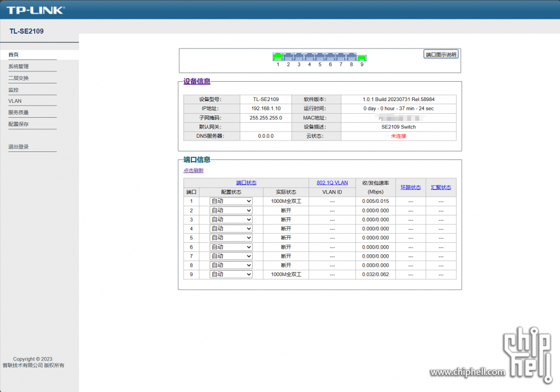Open port 9 配置状态 dropdown

click(x=231, y=274)
